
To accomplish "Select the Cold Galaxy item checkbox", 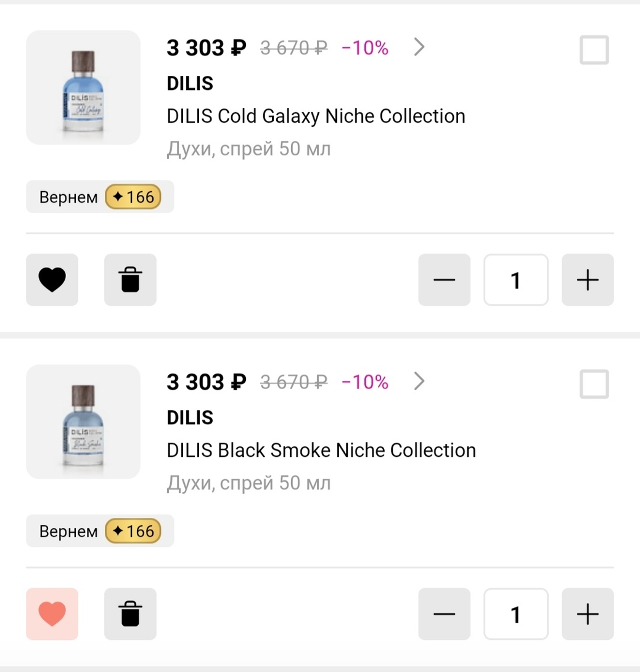I will [x=594, y=50].
